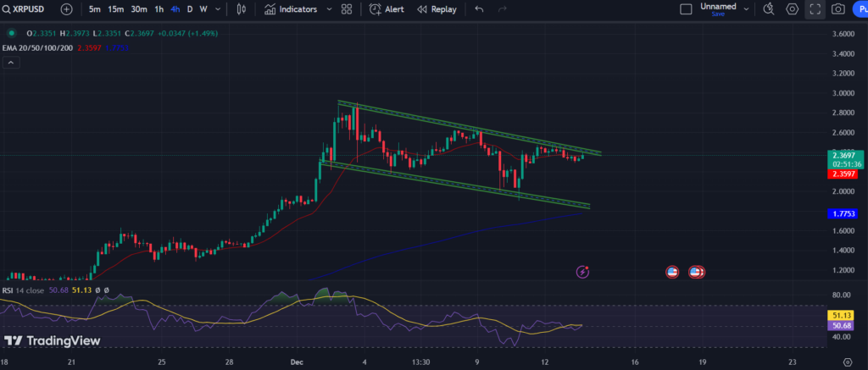Image resolution: width=868 pixels, height=370 pixels.
Task: Open the indicator templates grid icon
Action: pyautogui.click(x=347, y=9)
